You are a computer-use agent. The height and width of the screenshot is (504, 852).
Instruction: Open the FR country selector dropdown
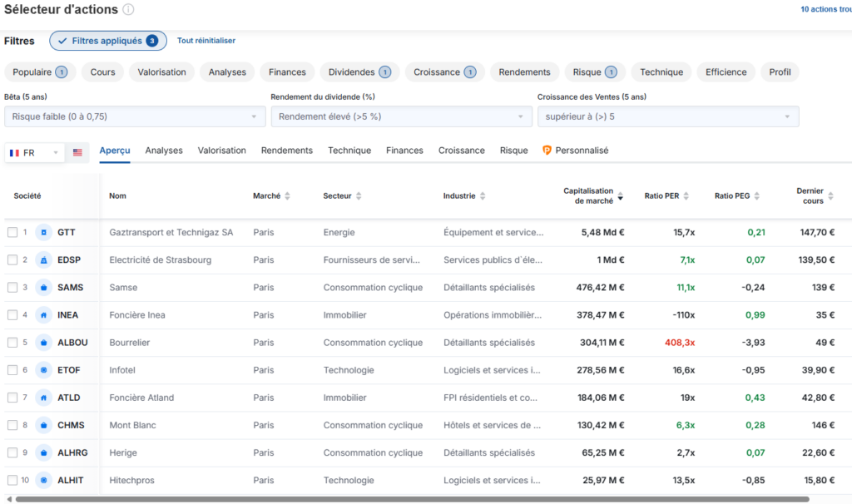pos(34,153)
